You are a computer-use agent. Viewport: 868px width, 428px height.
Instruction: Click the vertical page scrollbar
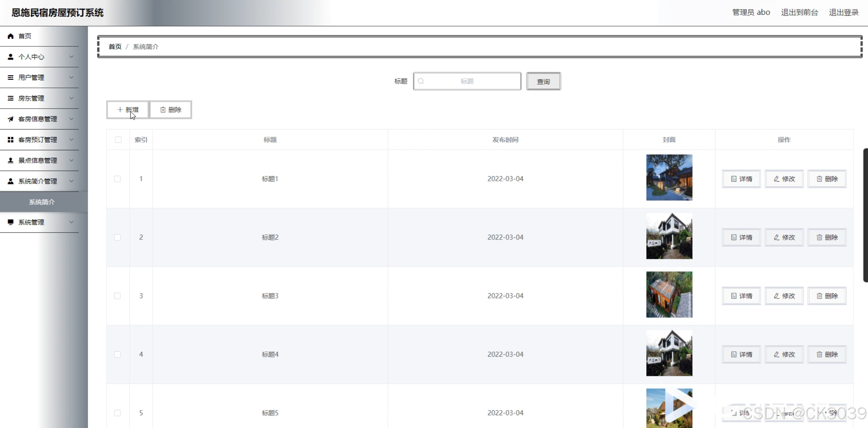(865, 215)
